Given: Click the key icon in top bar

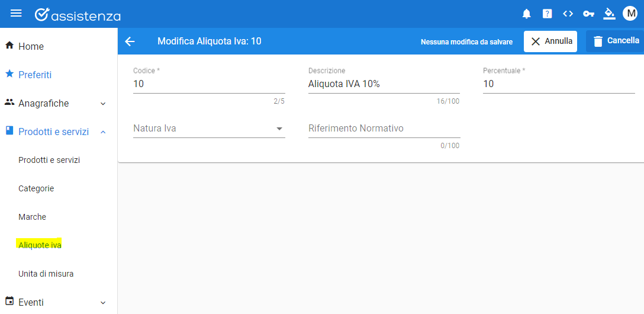Looking at the screenshot, I should click(588, 14).
